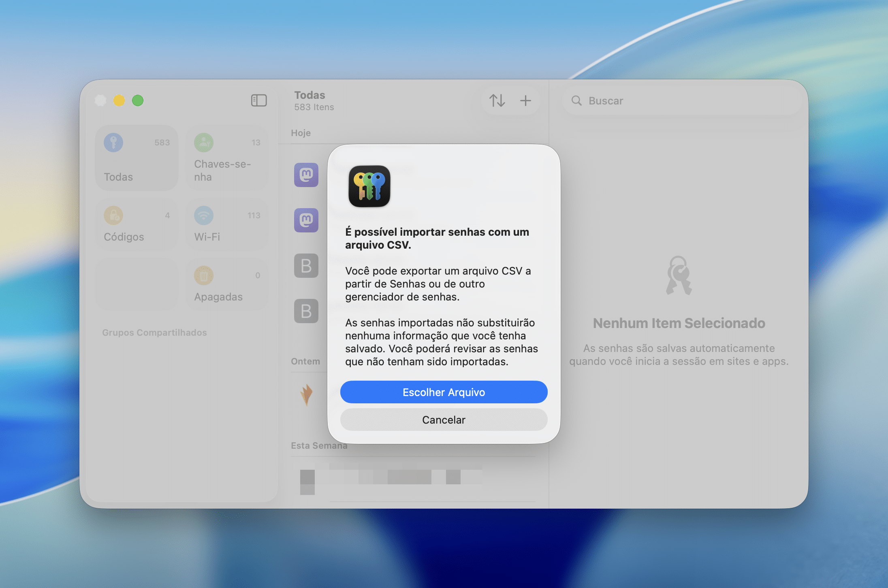
Task: Select the Códigos category tile
Action: (x=137, y=225)
